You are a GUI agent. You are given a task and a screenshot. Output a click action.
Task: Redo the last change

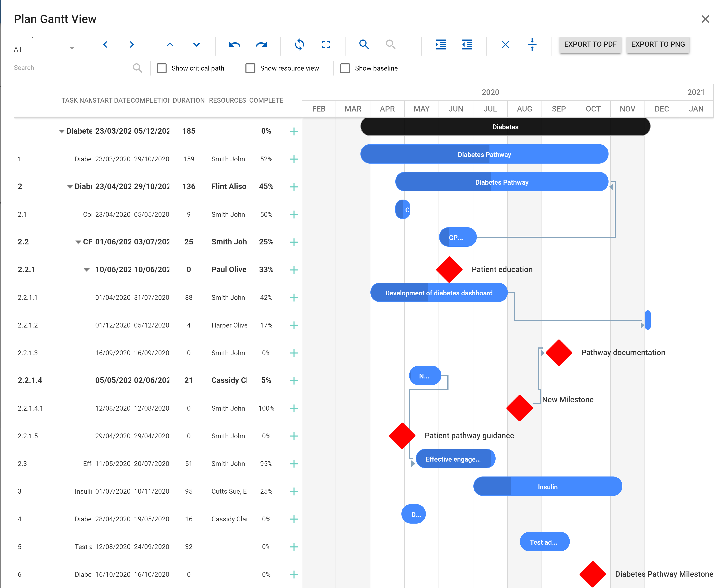click(261, 45)
